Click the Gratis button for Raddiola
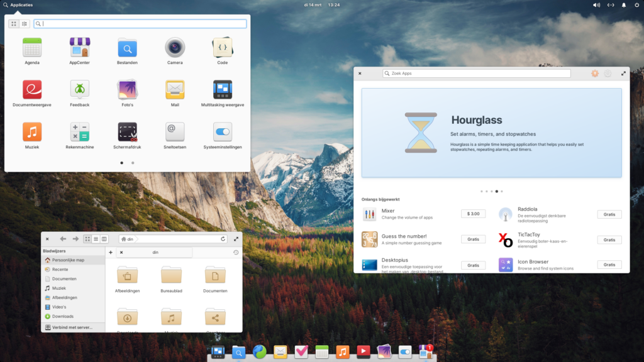The width and height of the screenshot is (644, 362). [x=609, y=214]
